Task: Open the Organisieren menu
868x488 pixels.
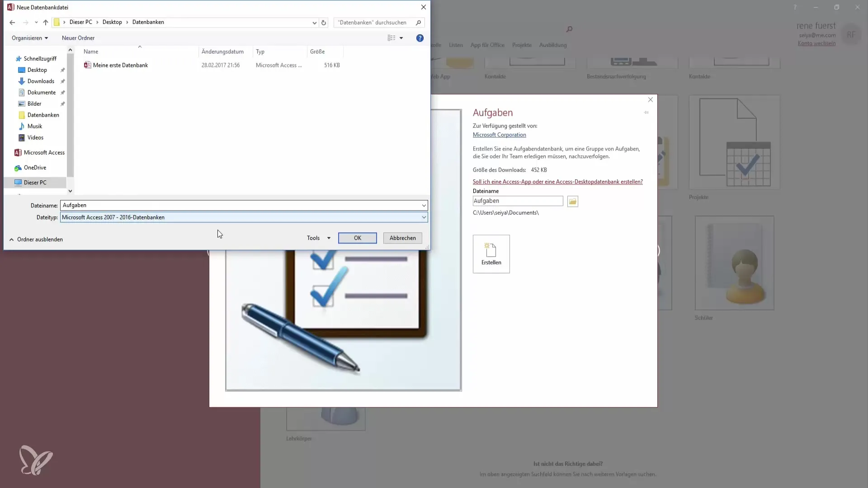Action: (x=30, y=38)
